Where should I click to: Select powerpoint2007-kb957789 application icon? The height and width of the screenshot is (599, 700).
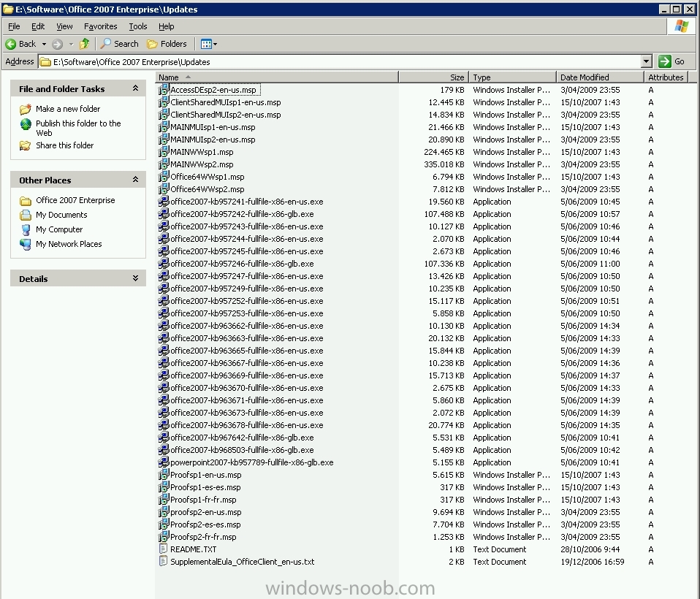click(x=164, y=462)
